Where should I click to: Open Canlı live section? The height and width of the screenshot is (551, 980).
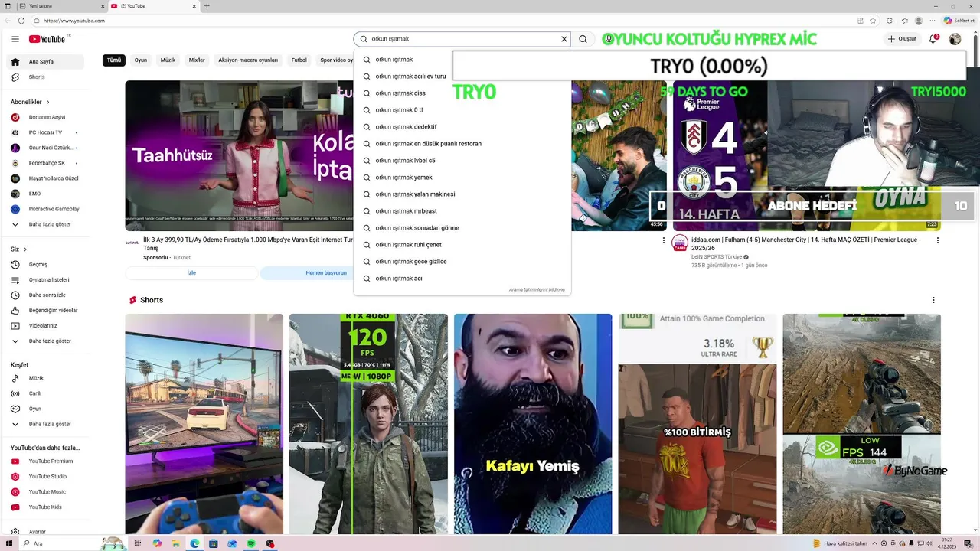click(46, 393)
